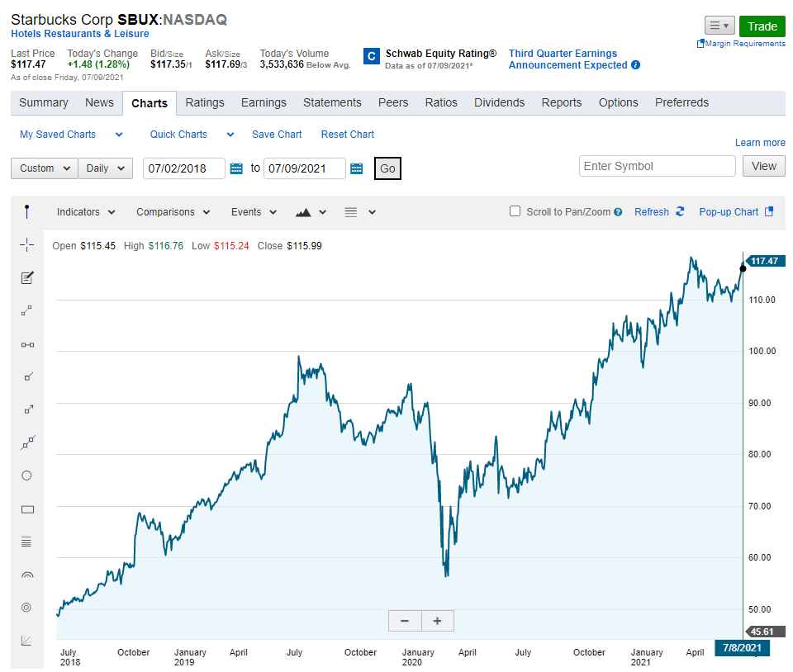
Task: Click the Schwab Equity Rating C badge
Action: [372, 56]
